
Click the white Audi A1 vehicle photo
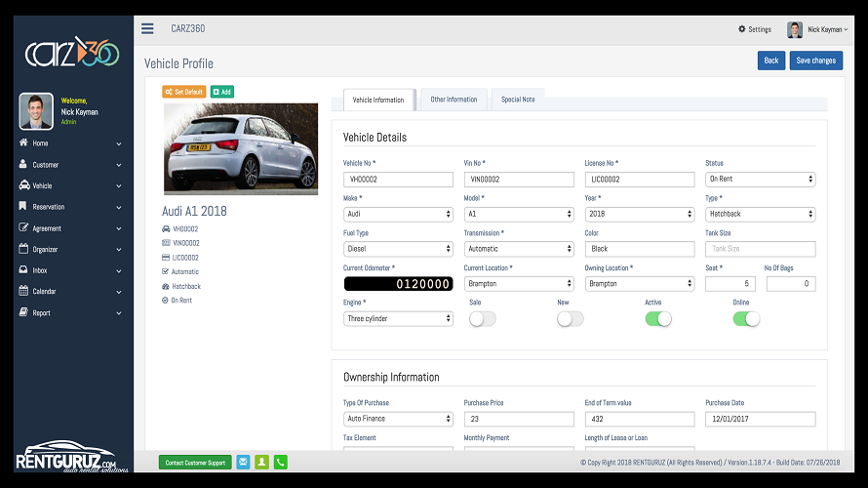241,149
